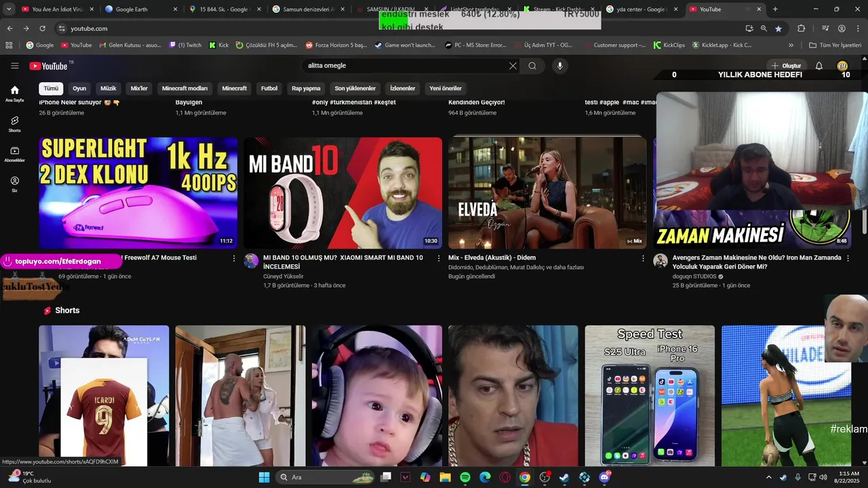Viewport: 868px width, 488px height.
Task: Start voice search with the microphone
Action: (559, 66)
